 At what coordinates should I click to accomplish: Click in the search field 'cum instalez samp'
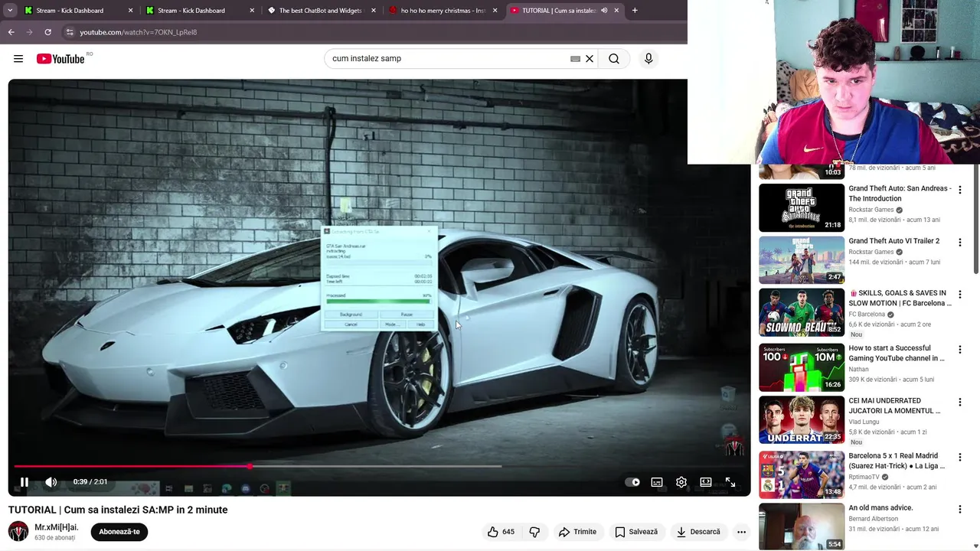[448, 59]
